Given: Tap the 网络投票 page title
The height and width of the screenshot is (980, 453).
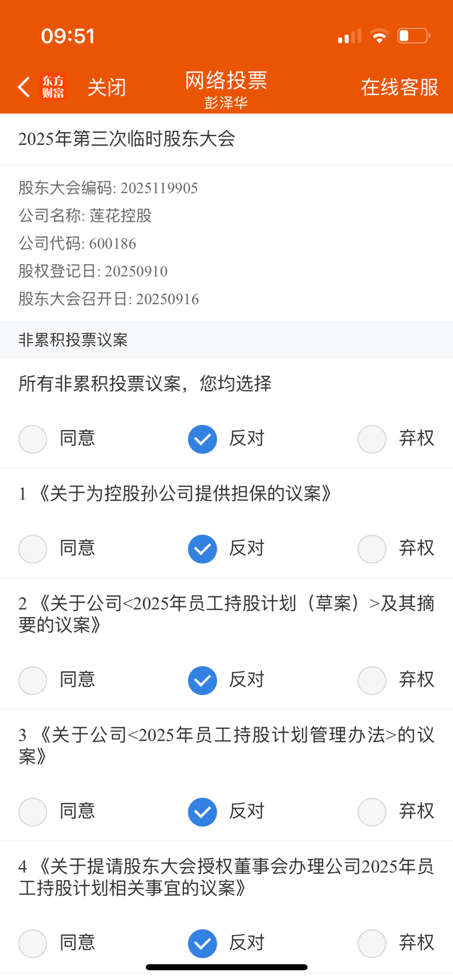Looking at the screenshot, I should (226, 80).
